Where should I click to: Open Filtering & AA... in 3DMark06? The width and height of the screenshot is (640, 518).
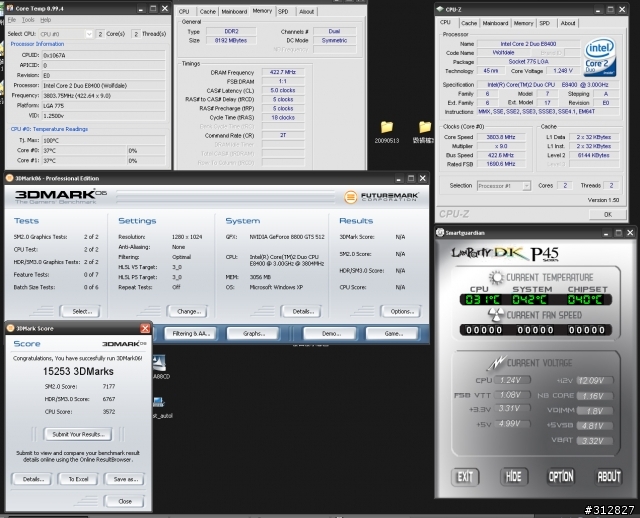point(191,333)
